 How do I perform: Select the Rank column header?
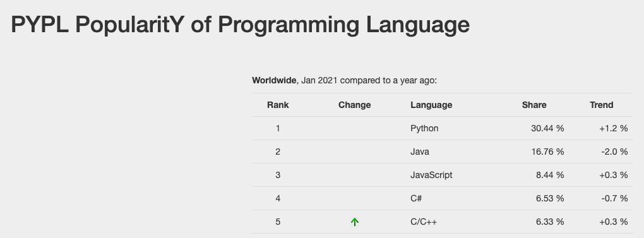click(x=278, y=105)
